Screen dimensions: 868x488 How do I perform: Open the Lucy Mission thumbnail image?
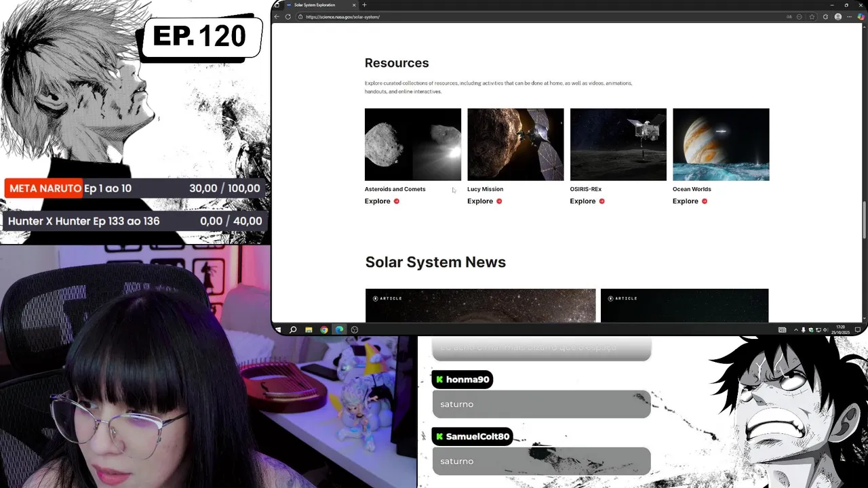[x=515, y=144]
